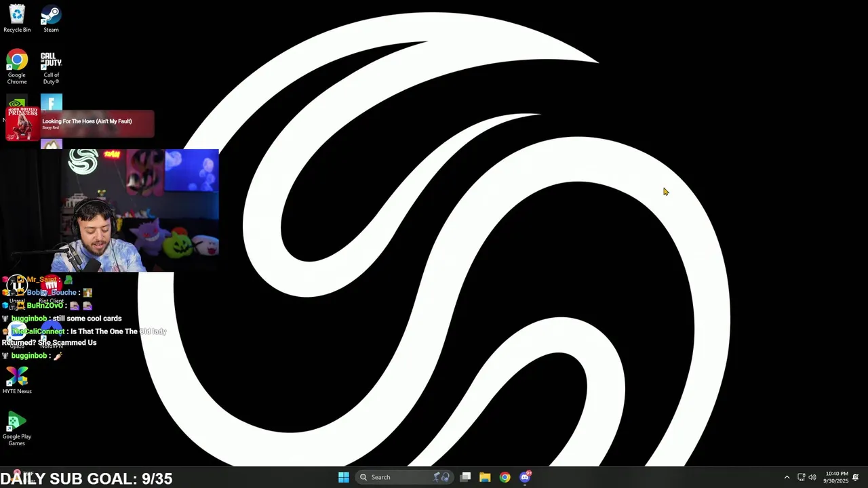Open network status in system tray
This screenshot has height=488, width=868.
pos(801,477)
